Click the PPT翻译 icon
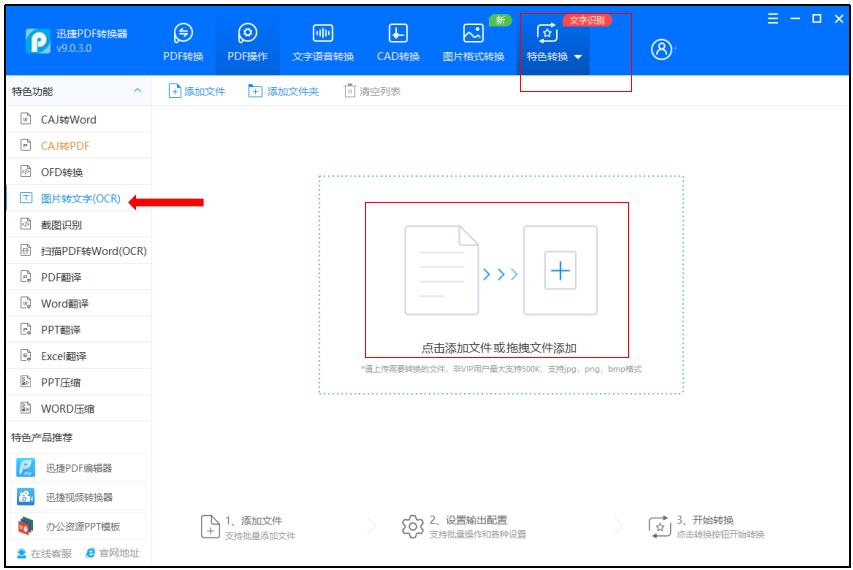Screen dimensions: 853x570 [26, 329]
